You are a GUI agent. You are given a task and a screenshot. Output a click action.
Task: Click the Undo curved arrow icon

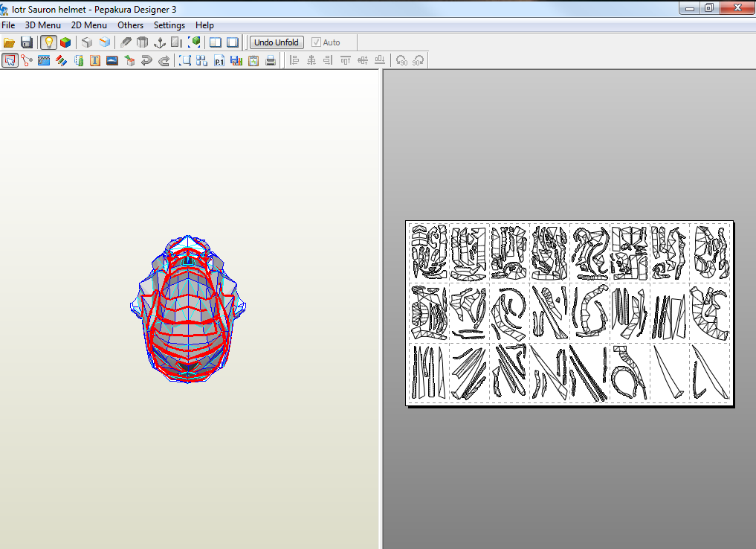click(x=146, y=60)
